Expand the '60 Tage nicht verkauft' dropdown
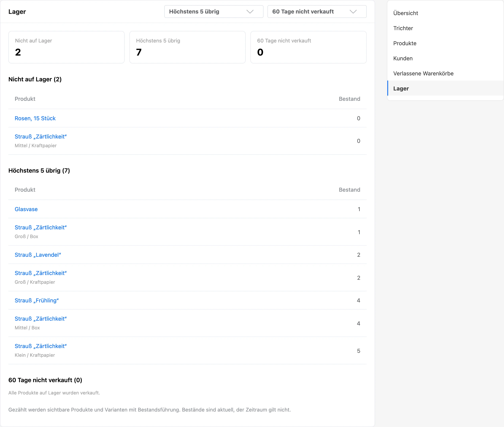 (x=317, y=12)
